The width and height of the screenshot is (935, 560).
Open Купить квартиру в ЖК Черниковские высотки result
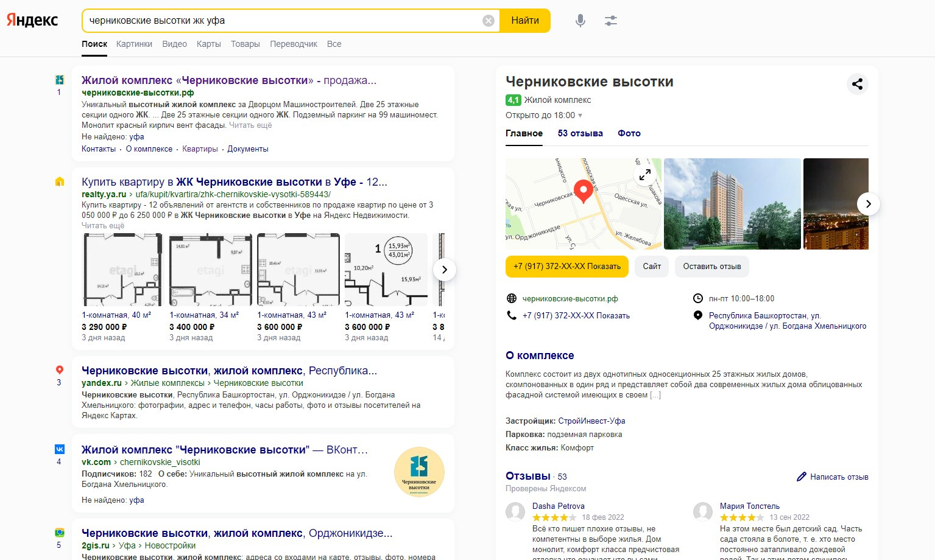coord(235,182)
